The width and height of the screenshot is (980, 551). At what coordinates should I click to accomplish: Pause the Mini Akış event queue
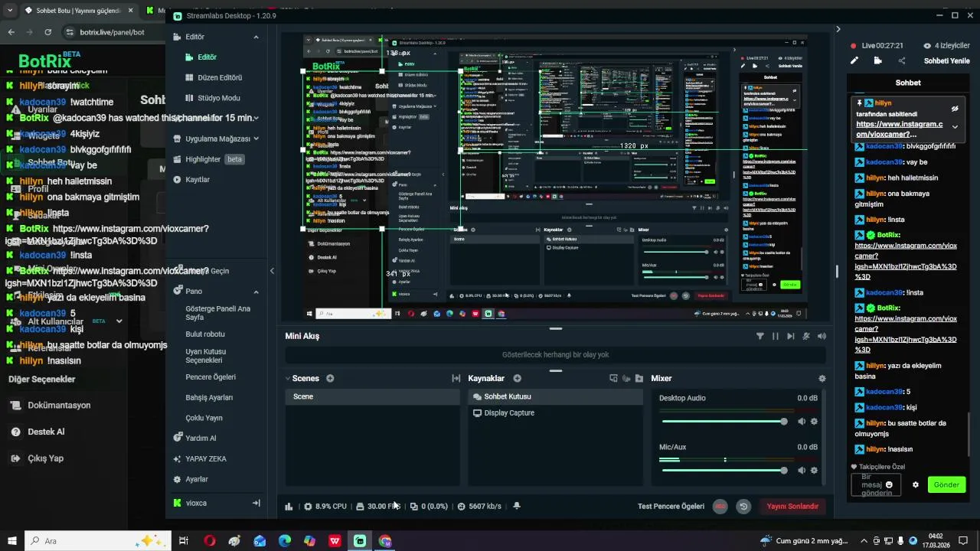[775, 336]
